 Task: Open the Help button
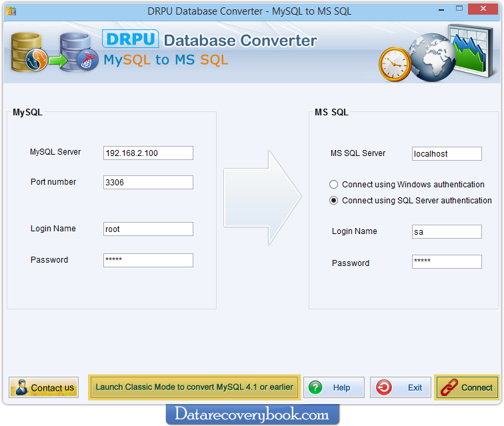[333, 387]
